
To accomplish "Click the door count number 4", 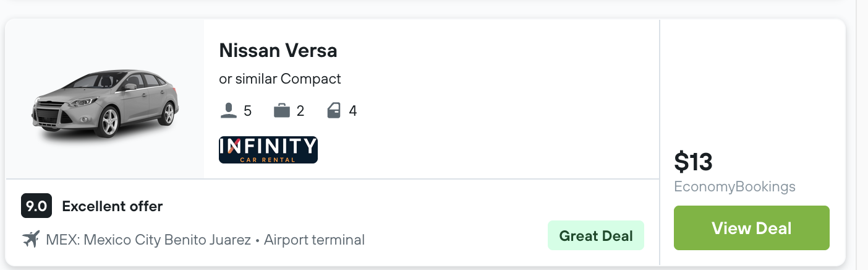I will [x=352, y=111].
